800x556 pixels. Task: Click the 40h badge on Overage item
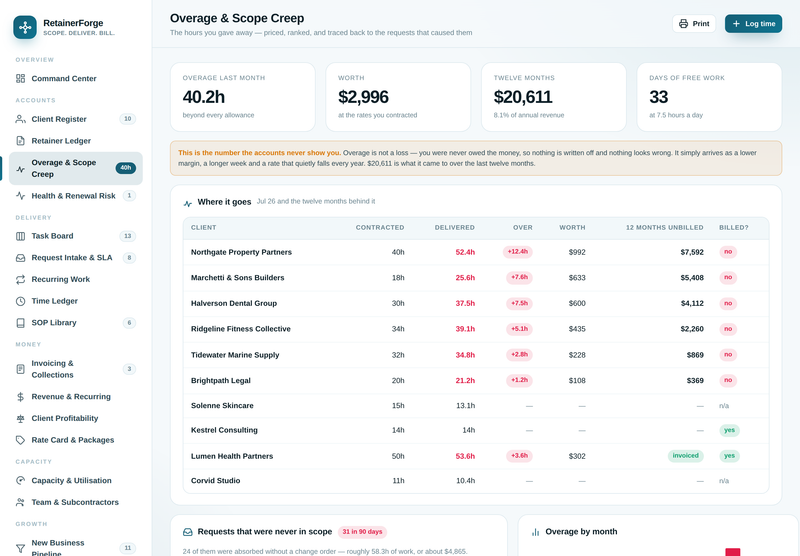(x=126, y=168)
